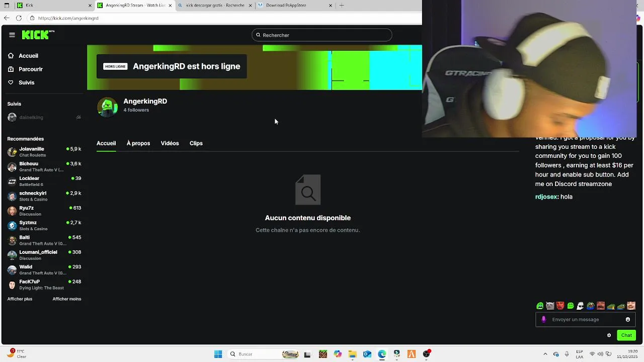Open Copilot from the taskbar
Screen dimensions: 644x362
click(338, 354)
